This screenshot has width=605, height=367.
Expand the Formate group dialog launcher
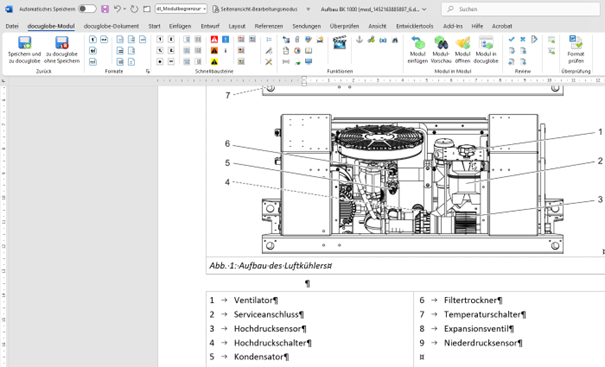point(147,71)
